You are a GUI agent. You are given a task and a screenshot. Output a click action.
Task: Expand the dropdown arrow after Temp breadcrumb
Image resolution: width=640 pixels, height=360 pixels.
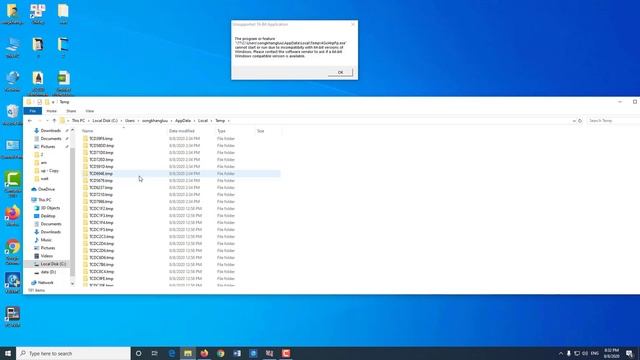[229, 121]
